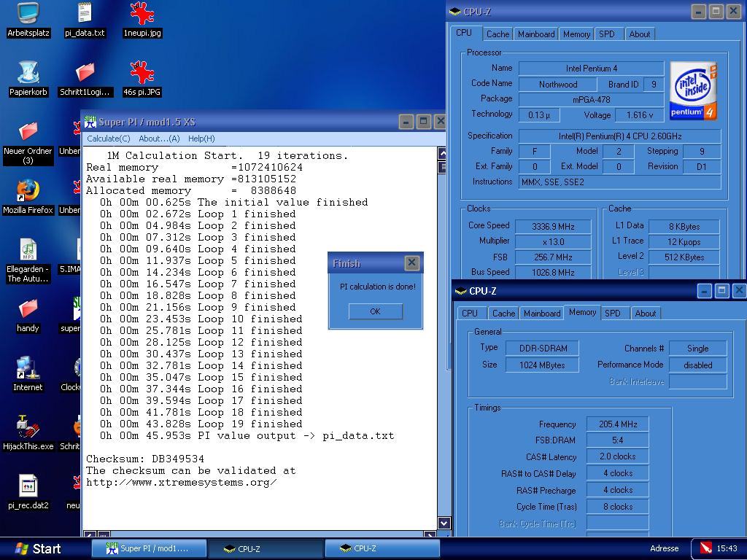Open the handy folder icon
This screenshot has height=560, width=747.
(x=28, y=315)
